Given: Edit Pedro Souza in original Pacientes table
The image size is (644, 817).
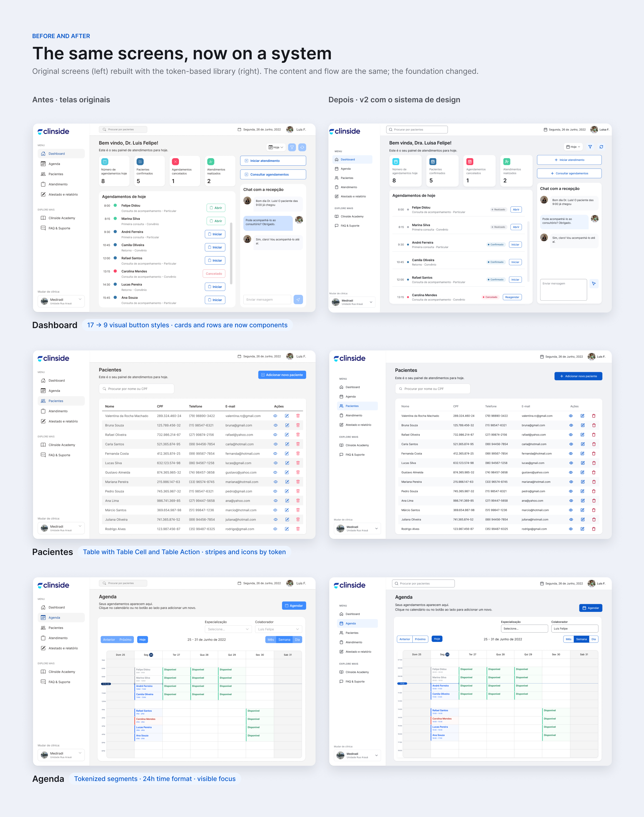Looking at the screenshot, I should (x=287, y=491).
